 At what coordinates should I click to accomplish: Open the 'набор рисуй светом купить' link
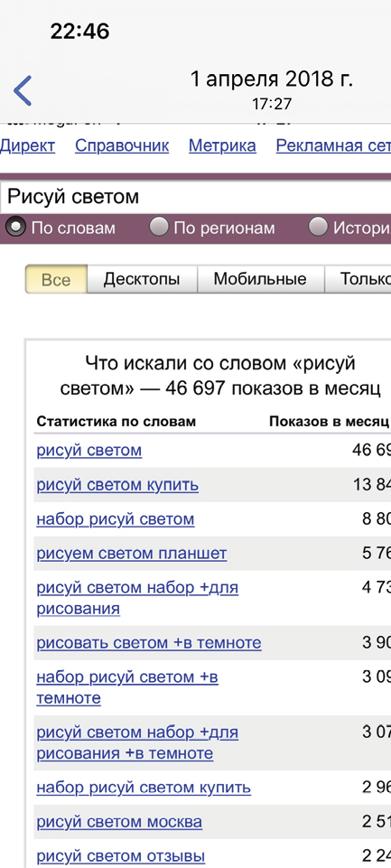(144, 788)
